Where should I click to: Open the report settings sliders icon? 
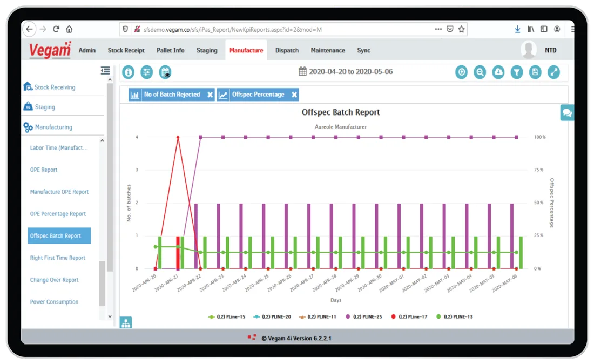coord(146,72)
